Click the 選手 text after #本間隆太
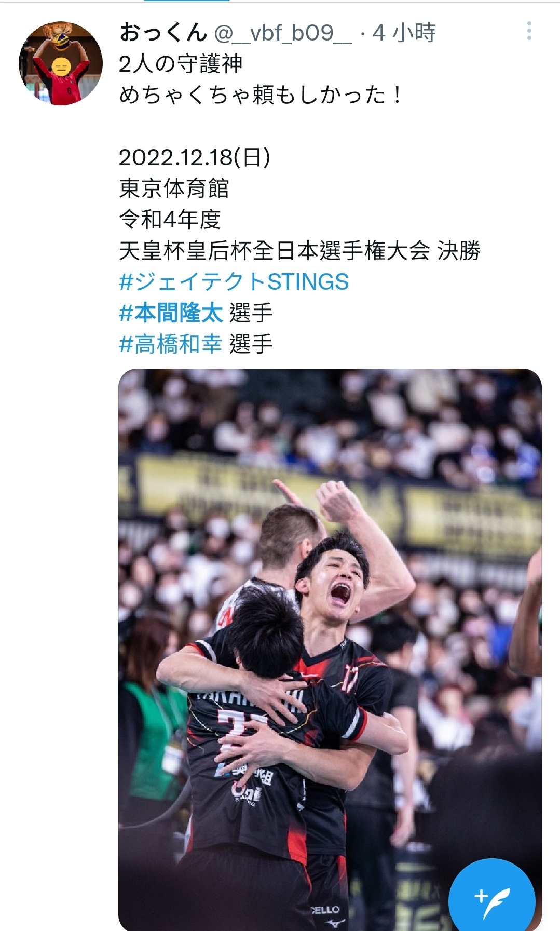 pyautogui.click(x=251, y=313)
